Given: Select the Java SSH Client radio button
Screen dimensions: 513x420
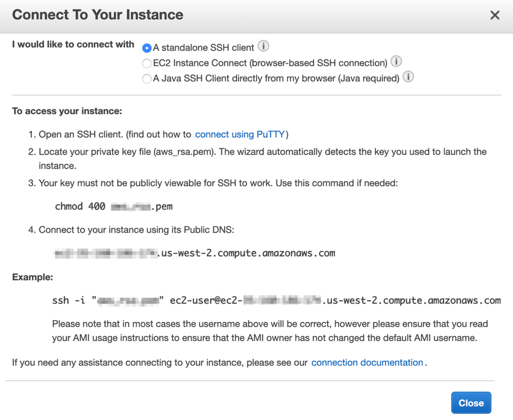Looking at the screenshot, I should 146,78.
